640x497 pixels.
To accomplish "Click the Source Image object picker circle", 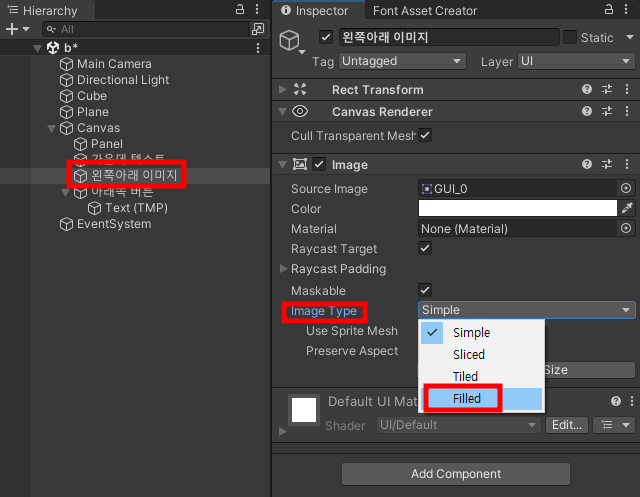I will (x=626, y=188).
